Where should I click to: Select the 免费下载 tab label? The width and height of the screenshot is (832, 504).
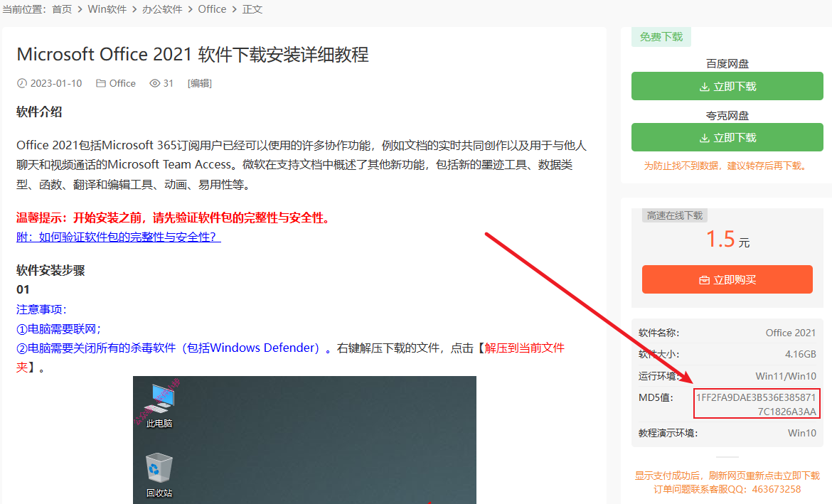661,36
